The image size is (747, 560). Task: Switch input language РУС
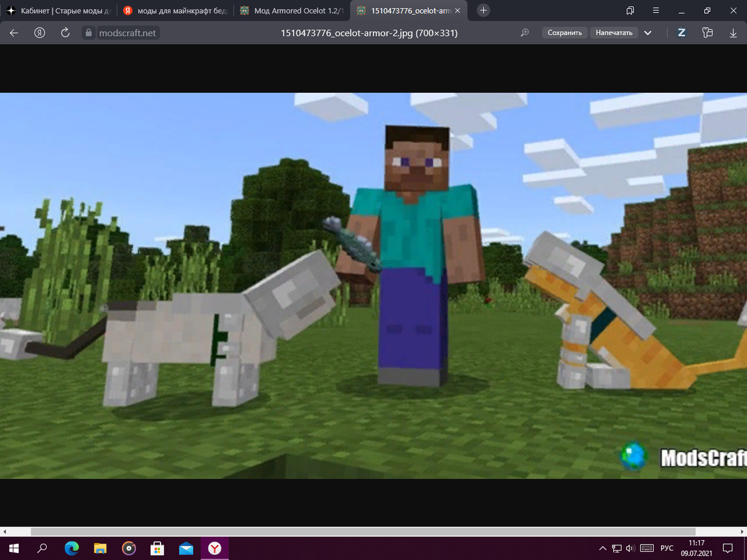[x=667, y=548]
